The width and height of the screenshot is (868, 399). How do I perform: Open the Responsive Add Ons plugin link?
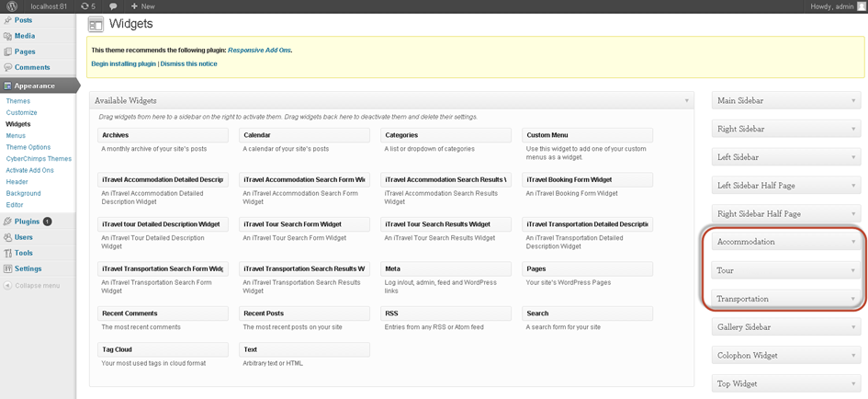click(259, 50)
